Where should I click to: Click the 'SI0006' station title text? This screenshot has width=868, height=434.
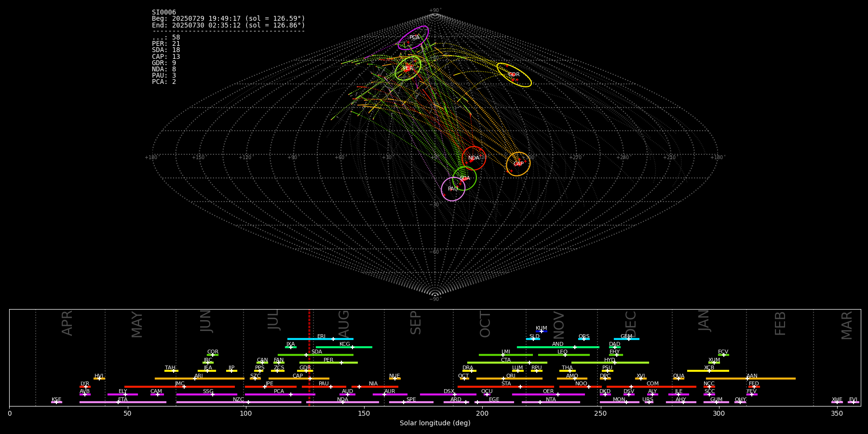164,13
